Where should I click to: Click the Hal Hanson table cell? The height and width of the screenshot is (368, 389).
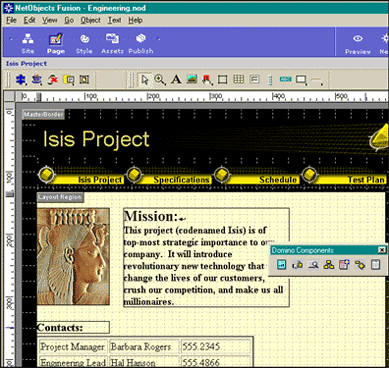[x=144, y=362]
